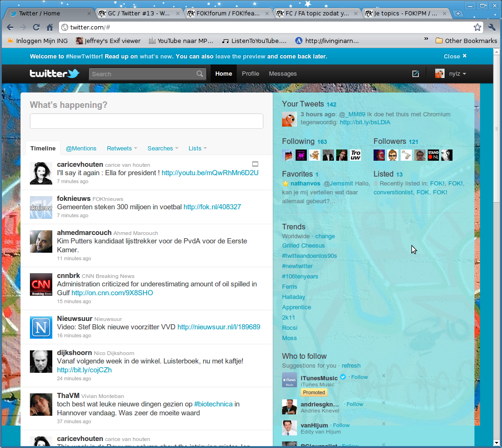Expand the Searches tab dropdown
The height and width of the screenshot is (448, 502).
(x=177, y=148)
